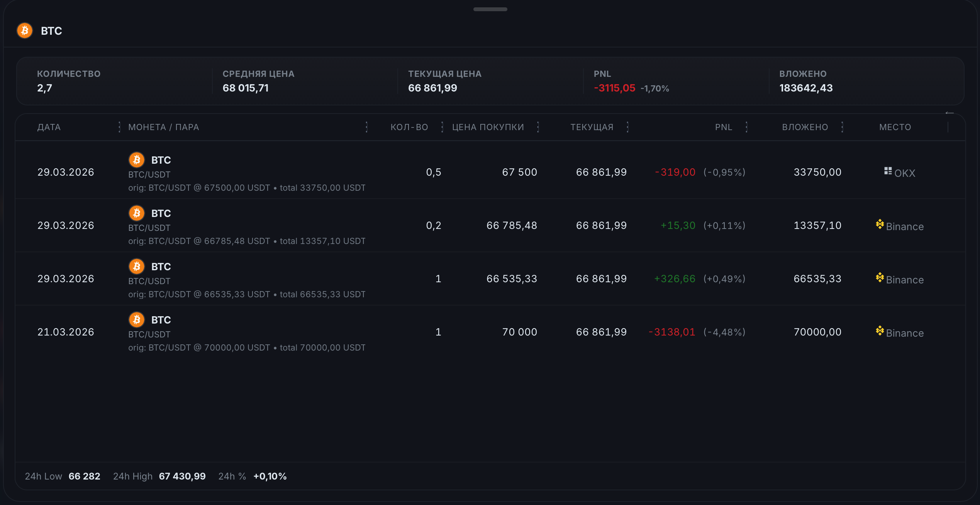Click the МЕСТО column header
Viewport: 980px width, 505px height.
(x=895, y=127)
